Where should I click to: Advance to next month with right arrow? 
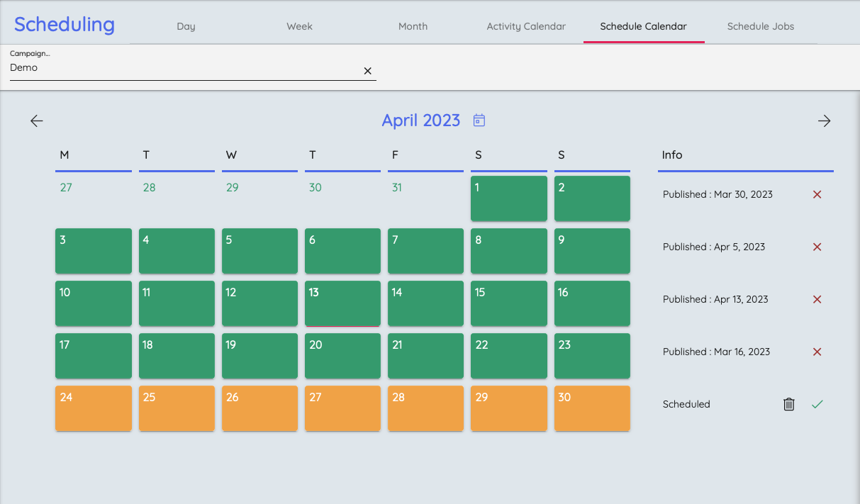point(824,121)
